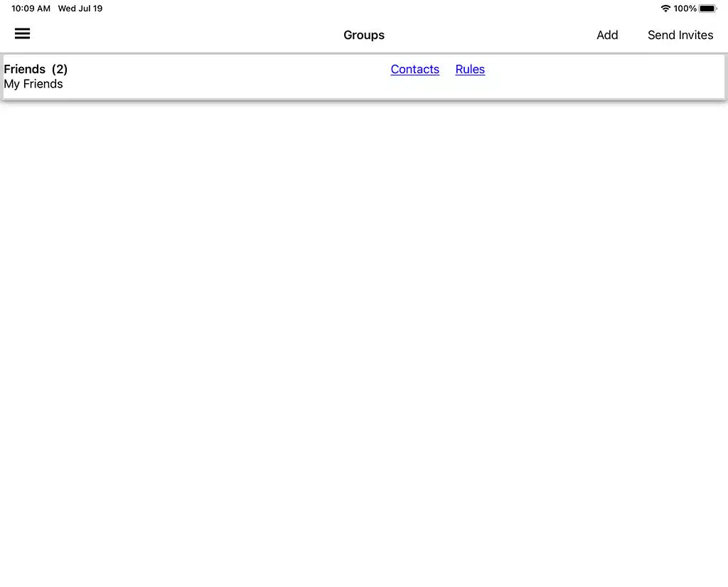Tap the 10:09 AM clock
This screenshot has width=728, height=587.
(31, 9)
